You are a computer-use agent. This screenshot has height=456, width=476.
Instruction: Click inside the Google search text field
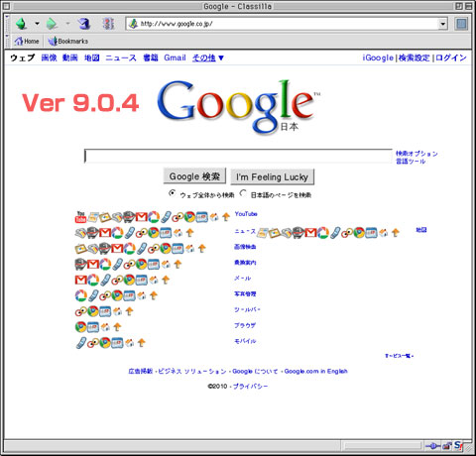point(238,157)
